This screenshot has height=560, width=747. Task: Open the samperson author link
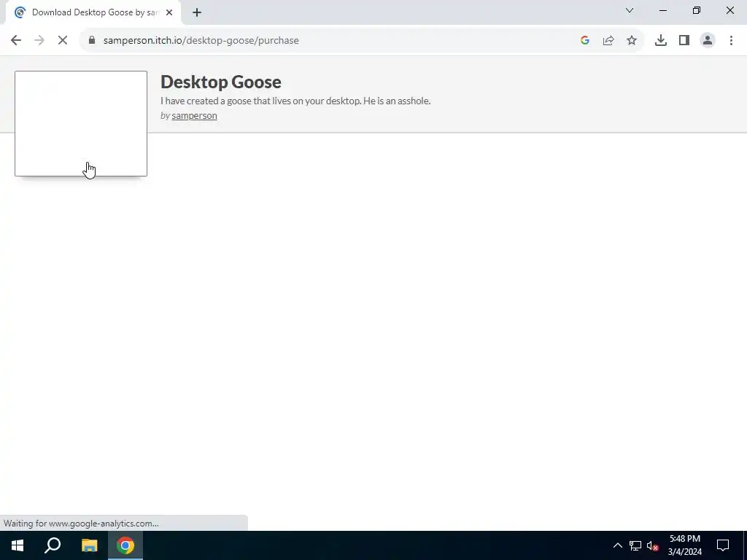pyautogui.click(x=194, y=116)
